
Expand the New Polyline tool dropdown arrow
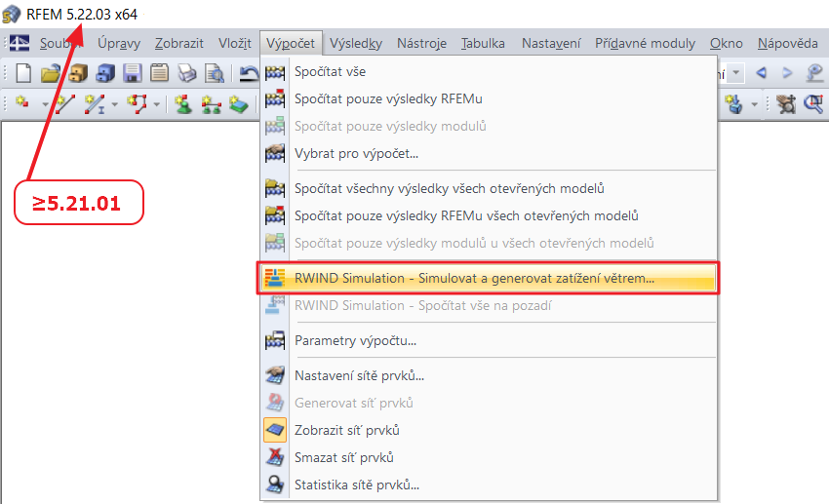pyautogui.click(x=156, y=104)
